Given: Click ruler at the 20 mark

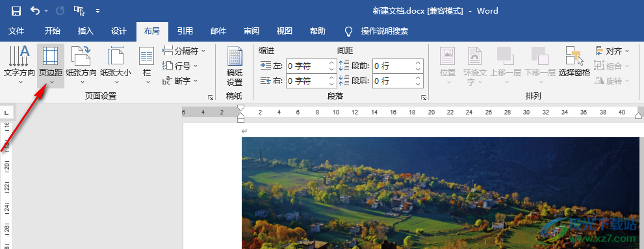Looking at the screenshot, I should [x=431, y=112].
